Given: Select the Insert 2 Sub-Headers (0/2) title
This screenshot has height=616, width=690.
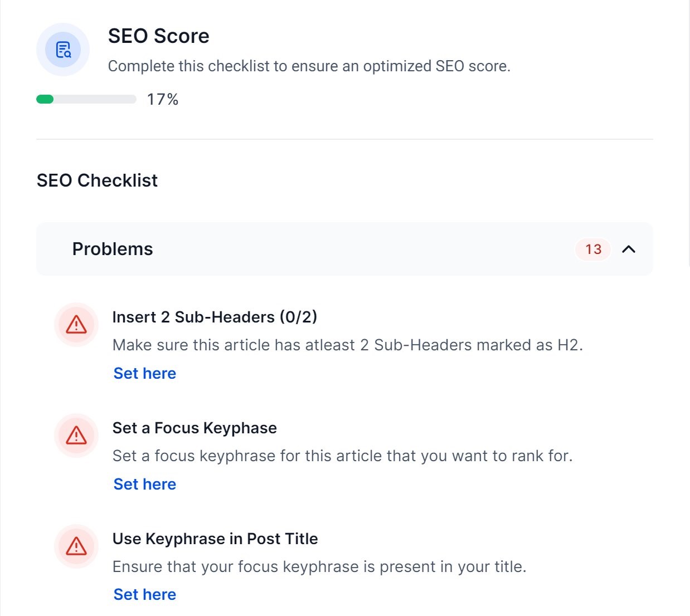Looking at the screenshot, I should (215, 317).
